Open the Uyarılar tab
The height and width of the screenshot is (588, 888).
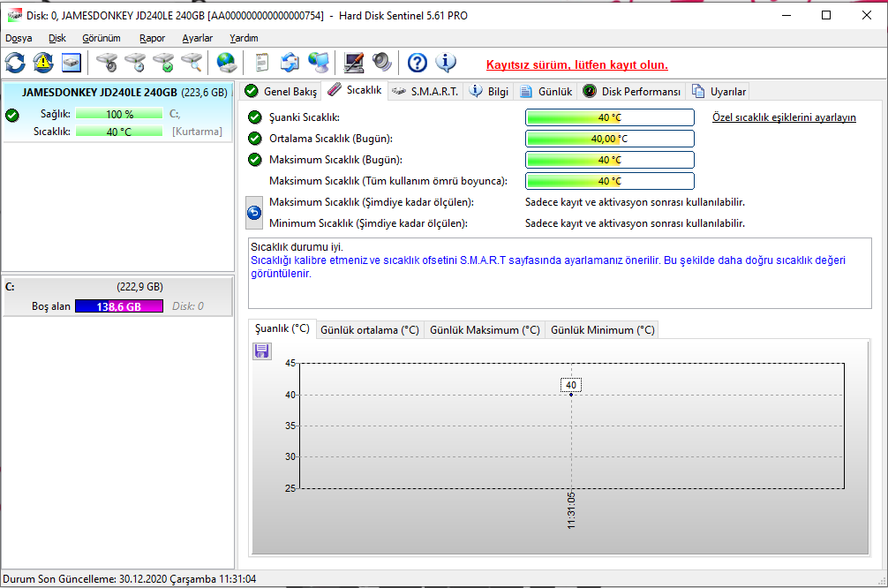719,91
